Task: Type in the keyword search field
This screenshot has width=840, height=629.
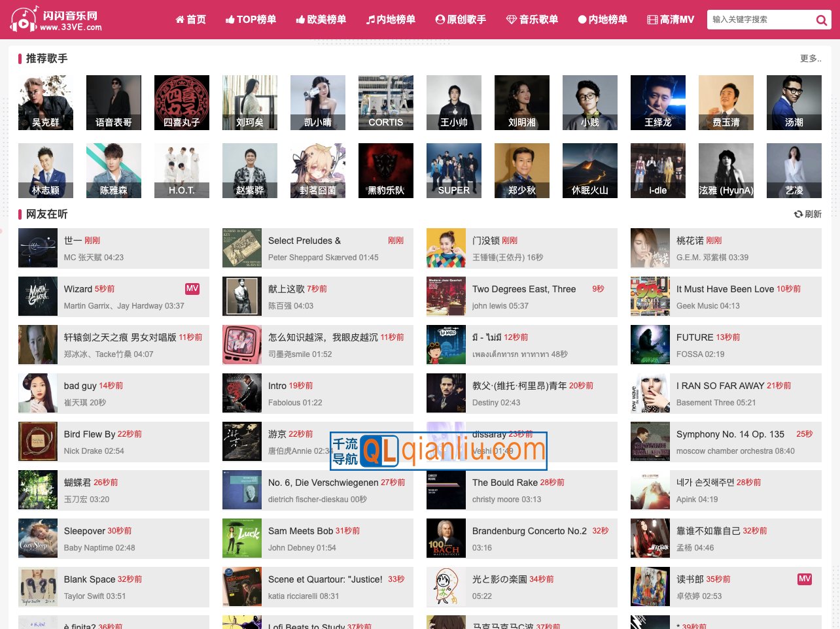Action: (759, 20)
